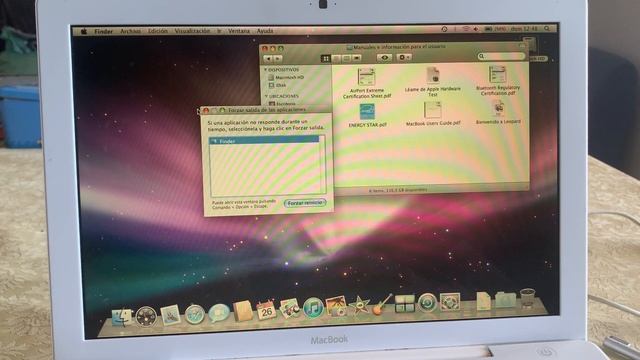Open the Edición menu
This screenshot has width=640, height=360.
(x=158, y=31)
